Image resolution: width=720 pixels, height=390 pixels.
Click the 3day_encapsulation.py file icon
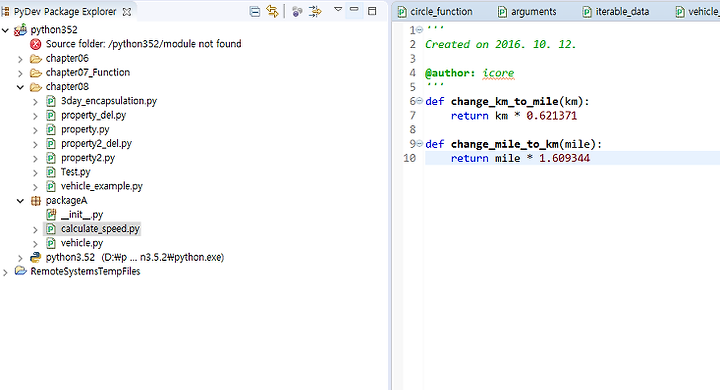(x=51, y=101)
